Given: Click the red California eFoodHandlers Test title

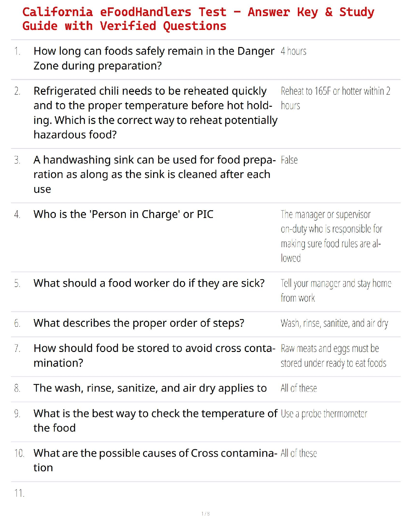Looking at the screenshot, I should tap(198, 19).
